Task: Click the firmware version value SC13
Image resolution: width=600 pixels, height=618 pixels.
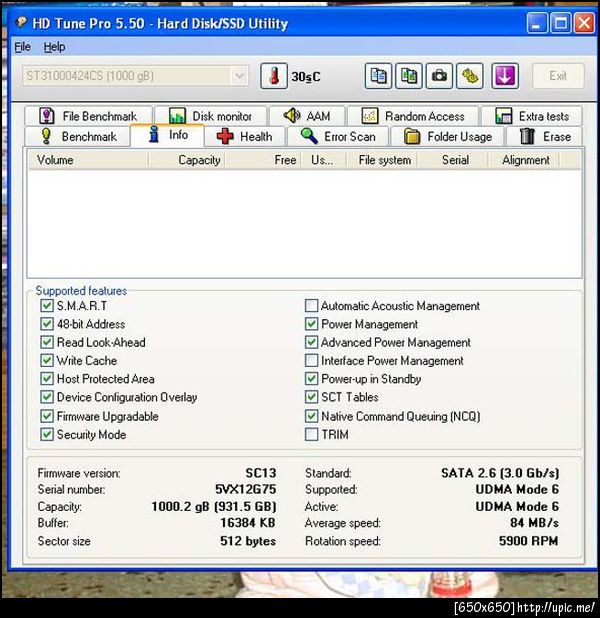Action: [261, 473]
